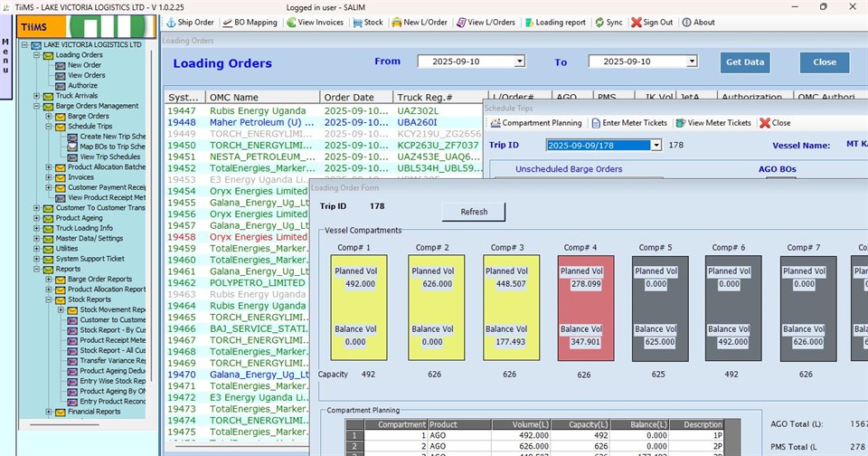The height and width of the screenshot is (456, 868).
Task: Collapse the Loading Orders tree node
Action: pyautogui.click(x=36, y=55)
